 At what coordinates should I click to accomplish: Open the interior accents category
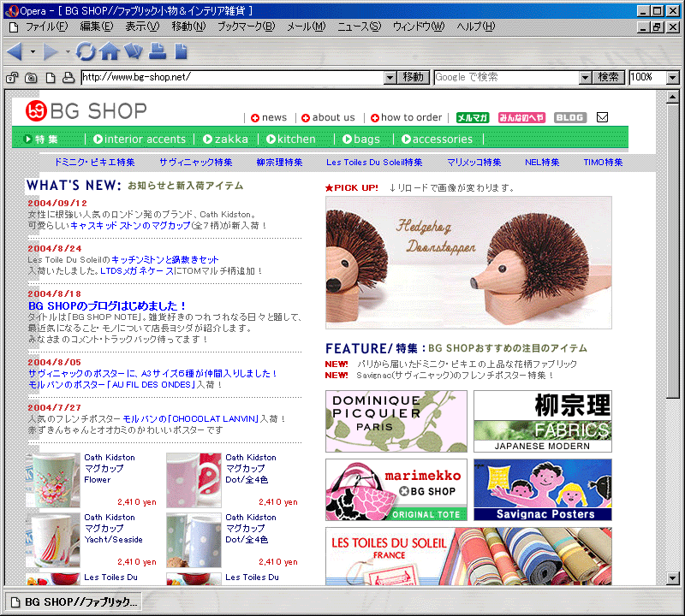(x=140, y=139)
